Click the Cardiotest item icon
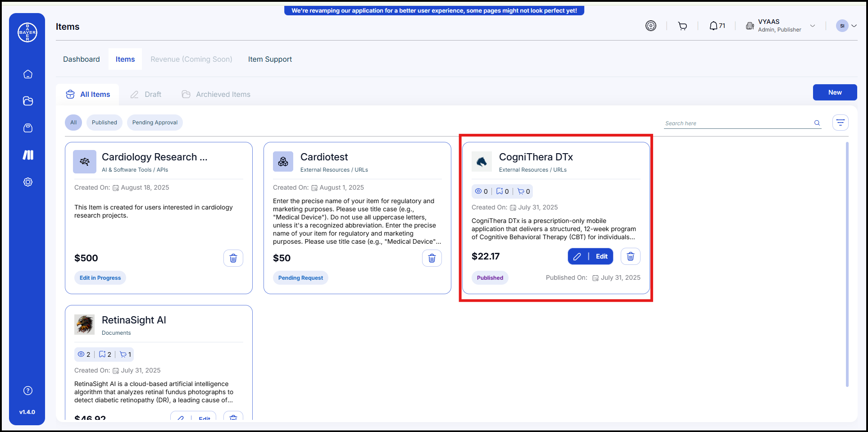 [x=283, y=162]
